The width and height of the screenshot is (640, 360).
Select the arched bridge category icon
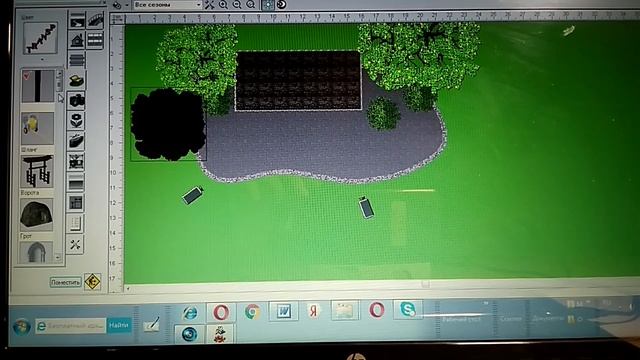tap(95, 20)
